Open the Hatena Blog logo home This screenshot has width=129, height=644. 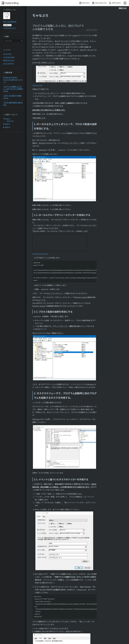[x=10, y=3]
